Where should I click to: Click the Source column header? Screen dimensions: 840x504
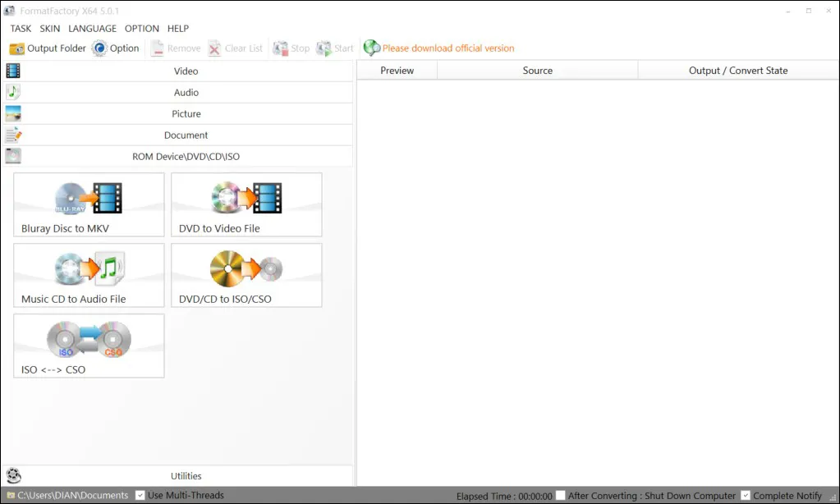coord(537,71)
